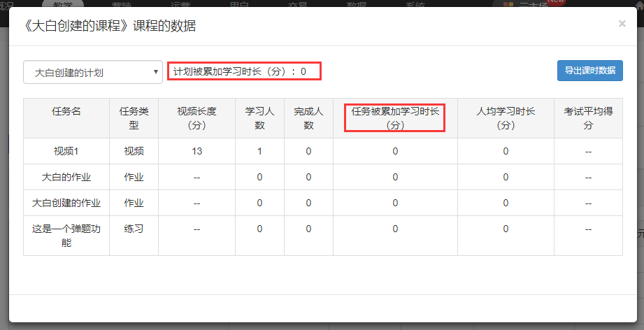The width and height of the screenshot is (644, 330).
Task: Click the 导出课时数据 export button
Action: 589,71
